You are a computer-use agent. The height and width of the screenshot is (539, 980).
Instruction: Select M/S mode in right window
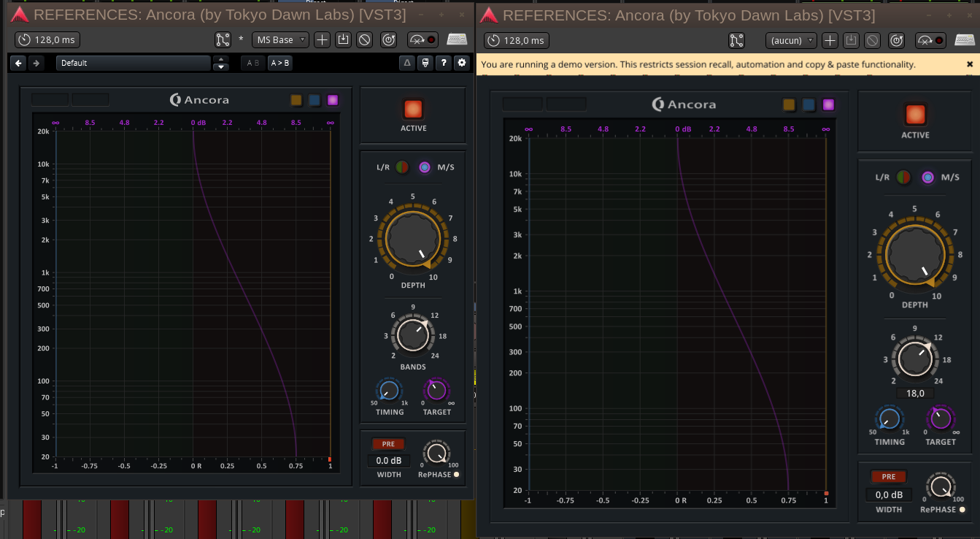coord(928,177)
